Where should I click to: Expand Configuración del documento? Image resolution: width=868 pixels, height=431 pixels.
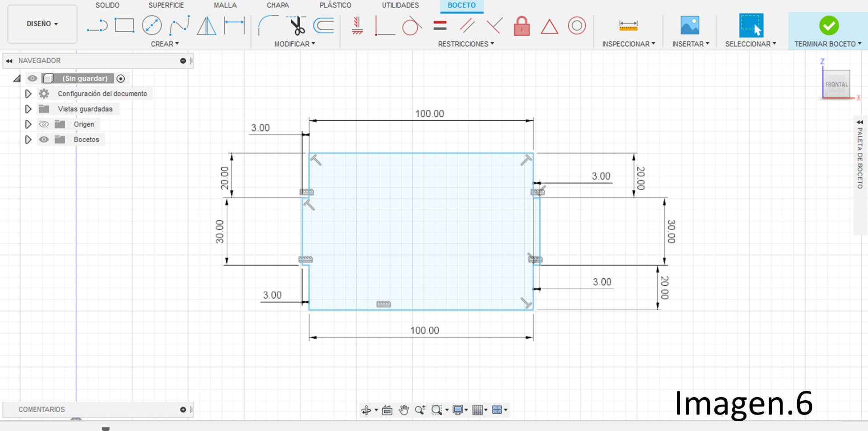click(28, 94)
